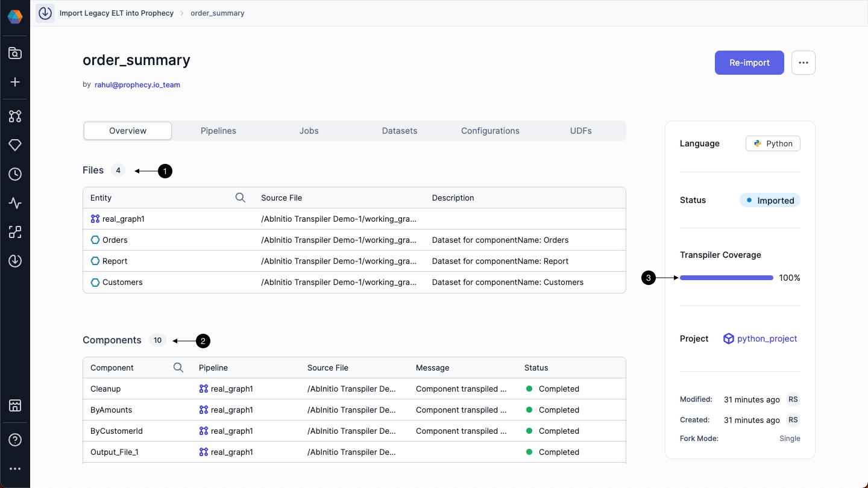The height and width of the screenshot is (488, 868).
Task: Open the ellipsis menu beside Re-import
Action: click(x=804, y=62)
